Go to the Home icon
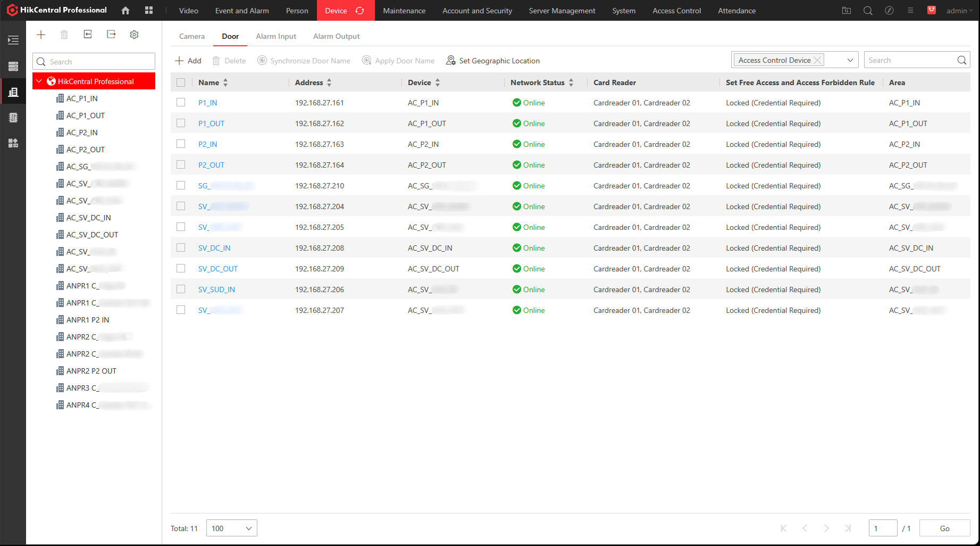Screen dimensions: 980x546 click(125, 11)
